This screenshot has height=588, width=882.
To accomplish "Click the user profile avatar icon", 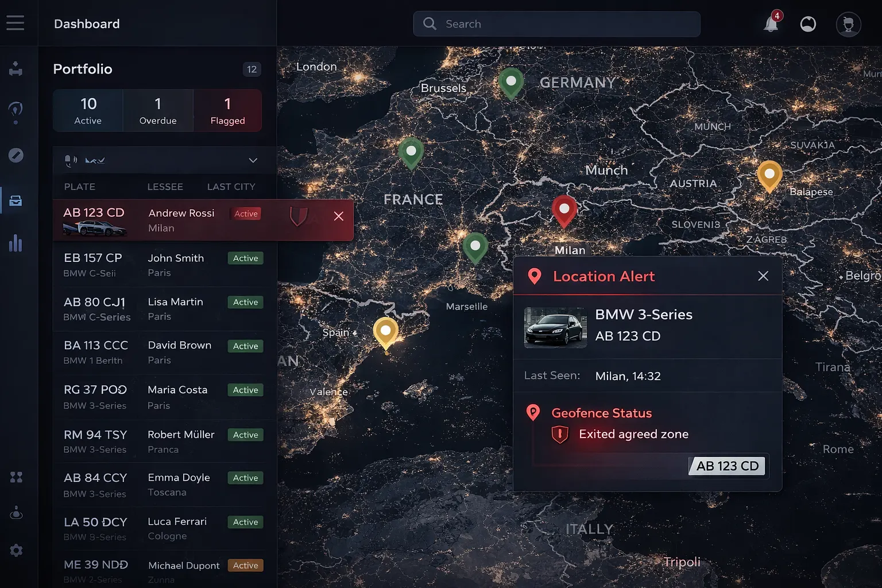I will [x=848, y=24].
